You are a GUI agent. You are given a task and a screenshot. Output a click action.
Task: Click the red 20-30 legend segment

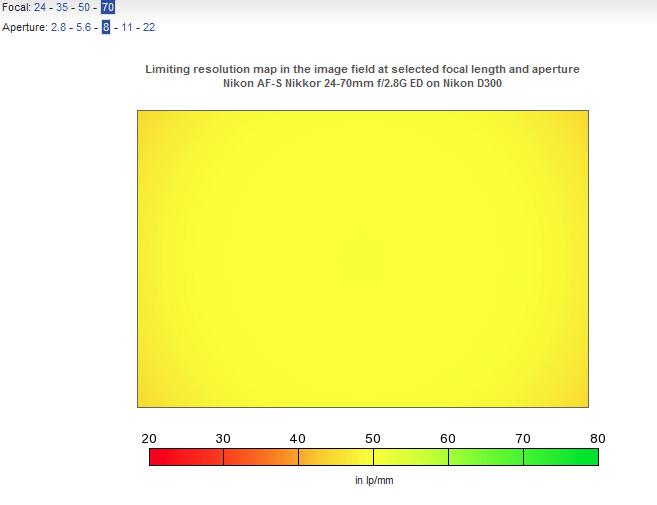(186, 457)
